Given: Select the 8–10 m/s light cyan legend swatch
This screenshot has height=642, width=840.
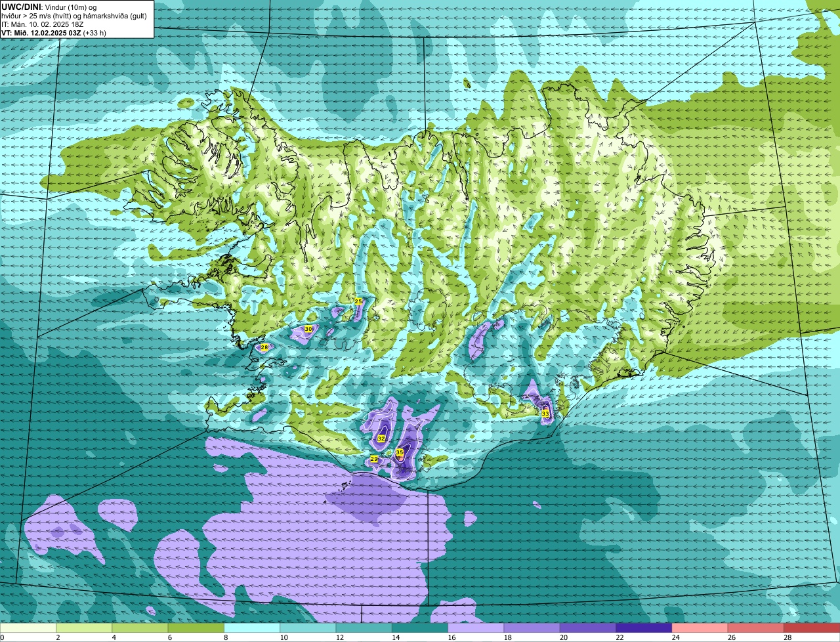Looking at the screenshot, I should (252, 628).
